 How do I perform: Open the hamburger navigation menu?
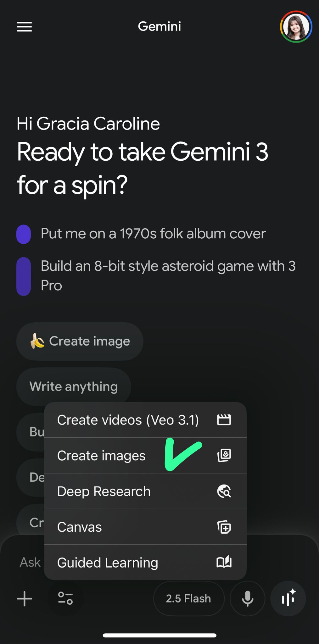click(x=24, y=27)
